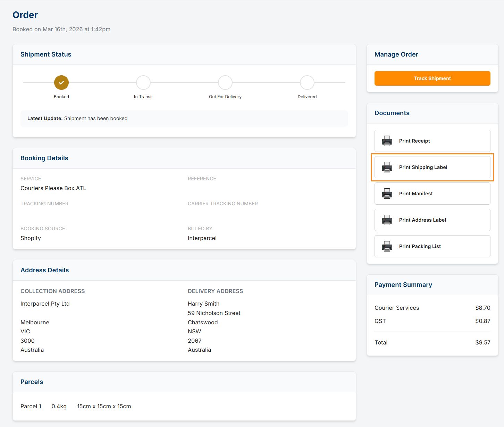The height and width of the screenshot is (427, 504).
Task: Click the Print Packing List printer icon
Action: pos(387,246)
